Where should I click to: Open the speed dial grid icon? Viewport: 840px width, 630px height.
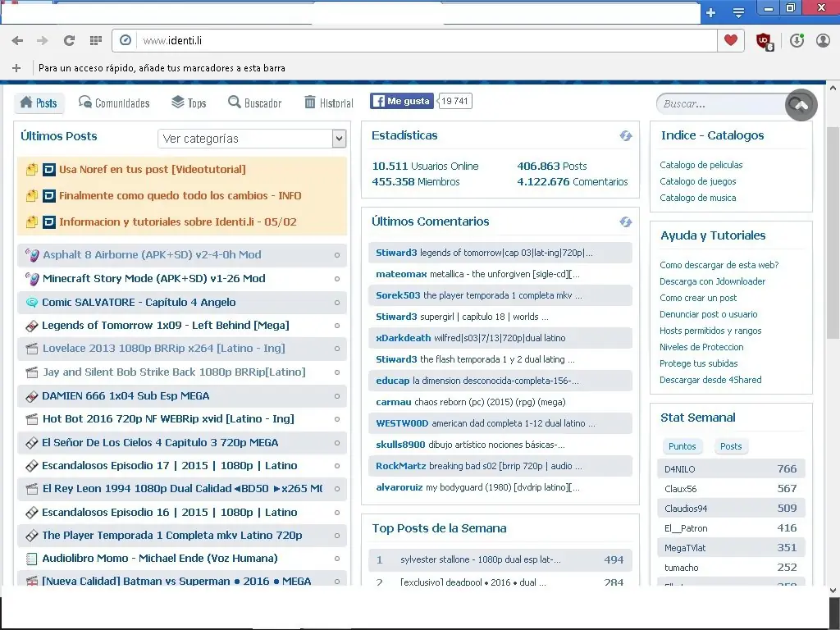[x=96, y=41]
